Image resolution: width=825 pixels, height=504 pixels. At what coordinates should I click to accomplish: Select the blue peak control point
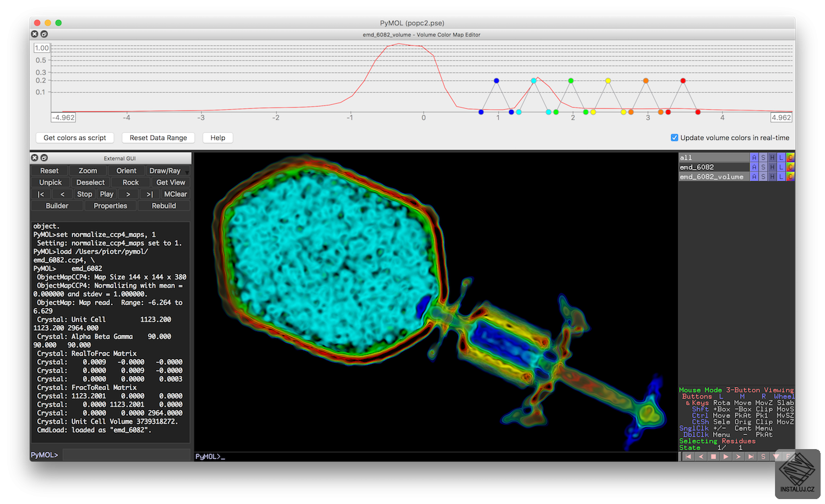point(497,81)
